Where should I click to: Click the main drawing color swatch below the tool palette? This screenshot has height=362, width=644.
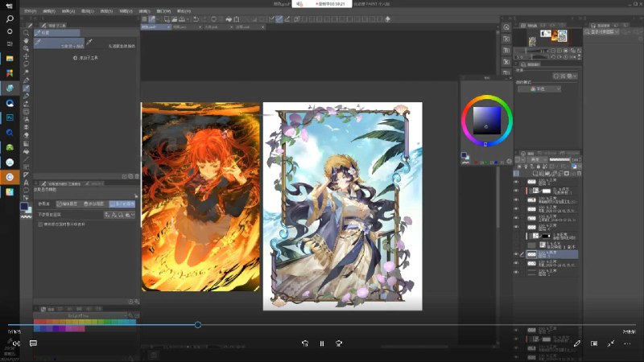click(24, 207)
